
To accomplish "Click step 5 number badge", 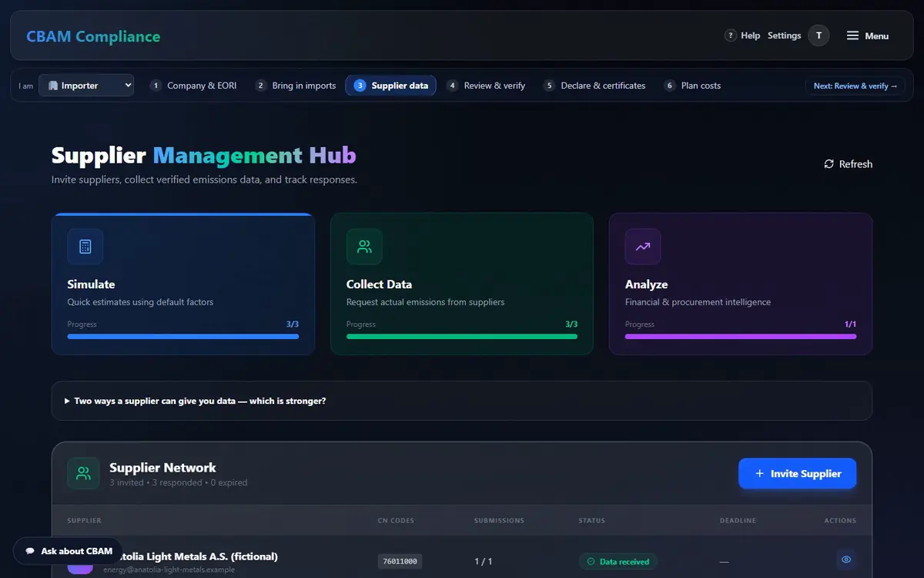I will click(549, 86).
